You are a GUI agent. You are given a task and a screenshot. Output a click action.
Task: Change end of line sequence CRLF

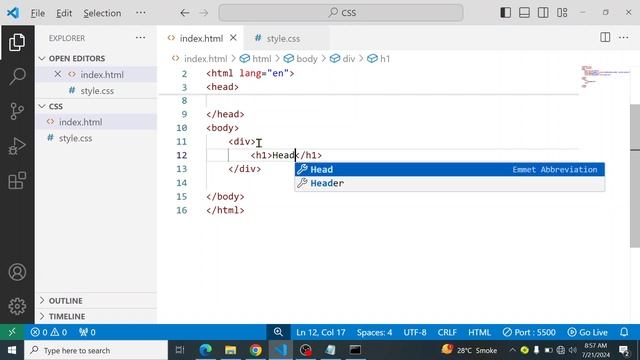pyautogui.click(x=447, y=332)
